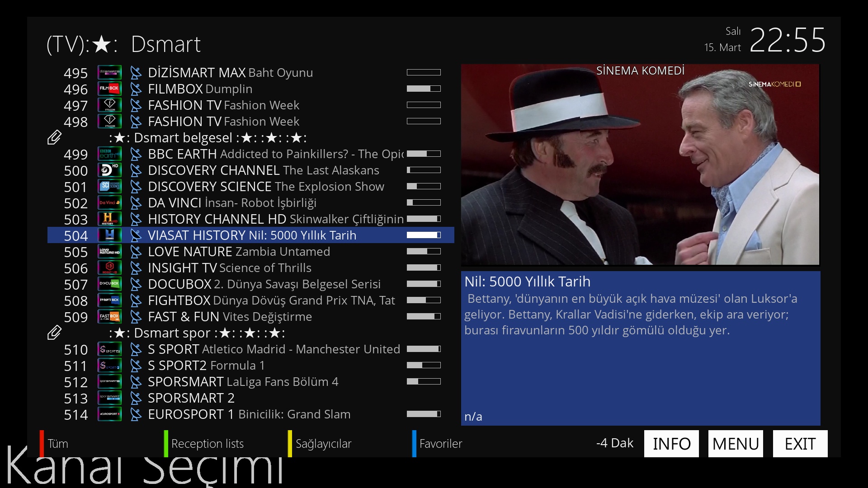Select the FIGHTBOX channel logo
Viewport: 868px width, 488px height.
110,300
